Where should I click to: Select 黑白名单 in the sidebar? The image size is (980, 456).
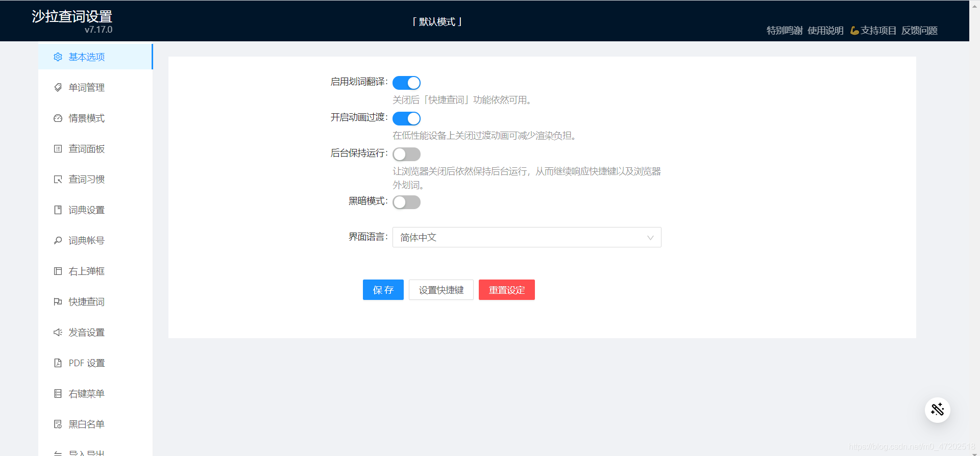(95, 424)
